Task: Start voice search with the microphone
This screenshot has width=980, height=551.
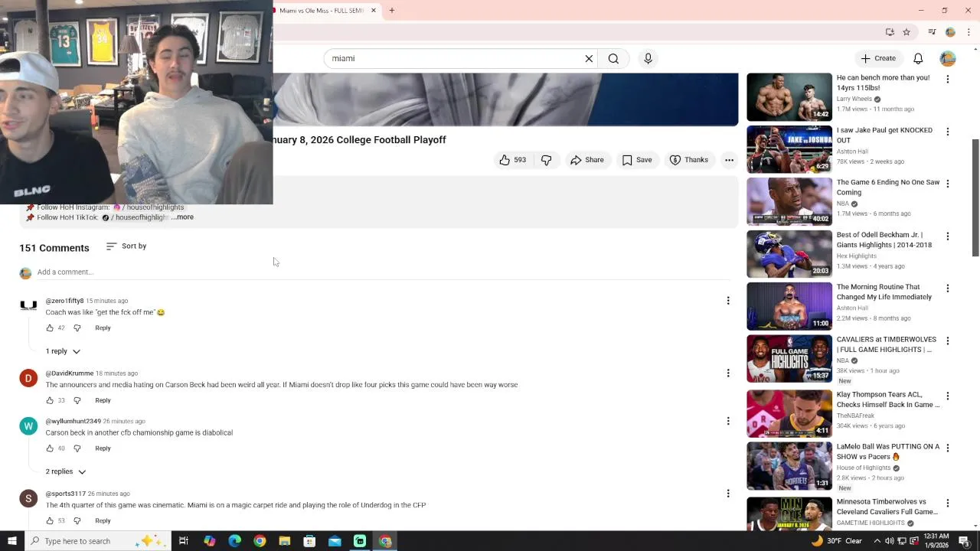Action: click(648, 58)
